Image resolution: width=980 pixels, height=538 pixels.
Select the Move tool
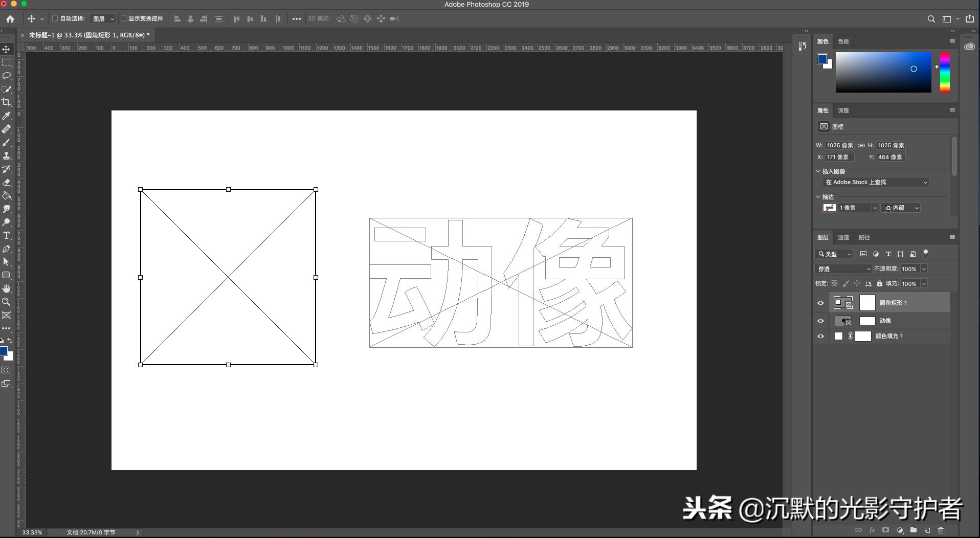7,49
